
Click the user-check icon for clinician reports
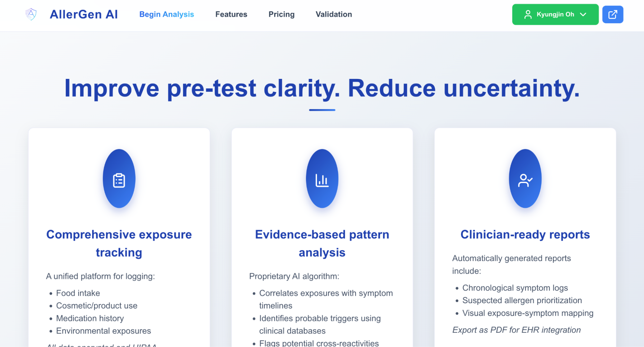click(x=525, y=180)
